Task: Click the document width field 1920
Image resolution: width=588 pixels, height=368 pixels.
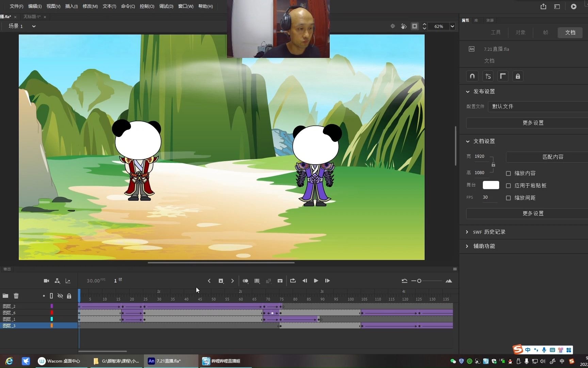Action: 480,156
